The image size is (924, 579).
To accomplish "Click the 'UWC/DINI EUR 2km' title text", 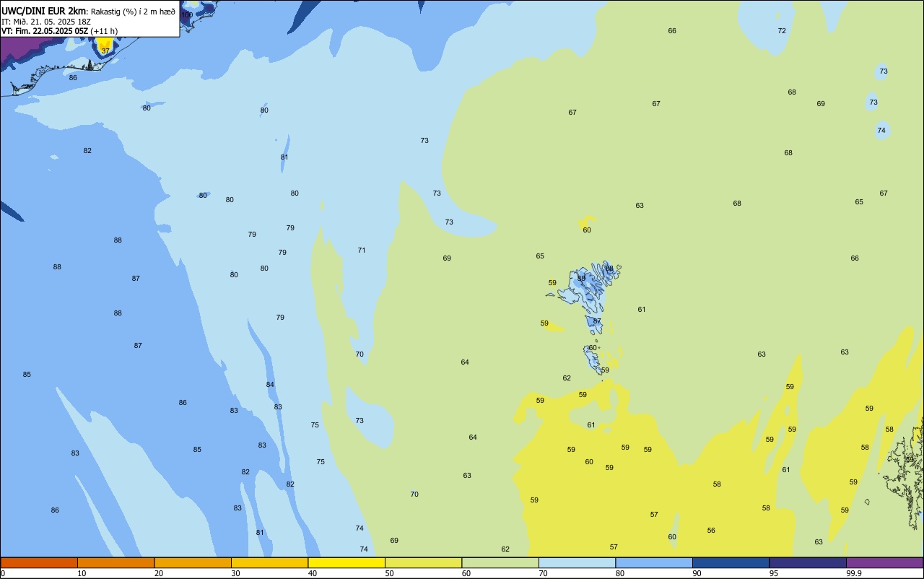I will [x=43, y=11].
